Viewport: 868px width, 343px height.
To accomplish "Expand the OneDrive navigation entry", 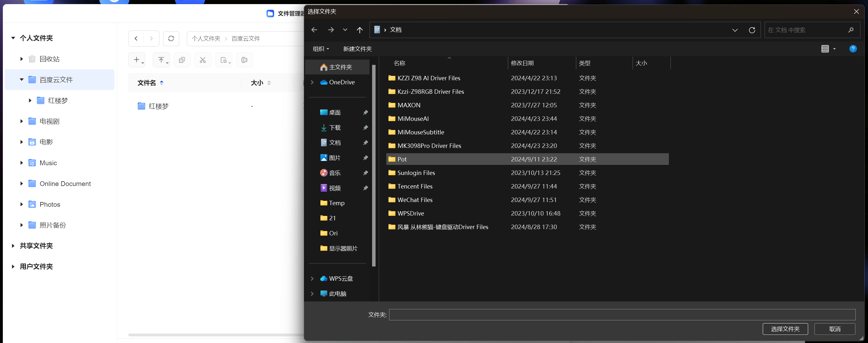I will pyautogui.click(x=312, y=82).
